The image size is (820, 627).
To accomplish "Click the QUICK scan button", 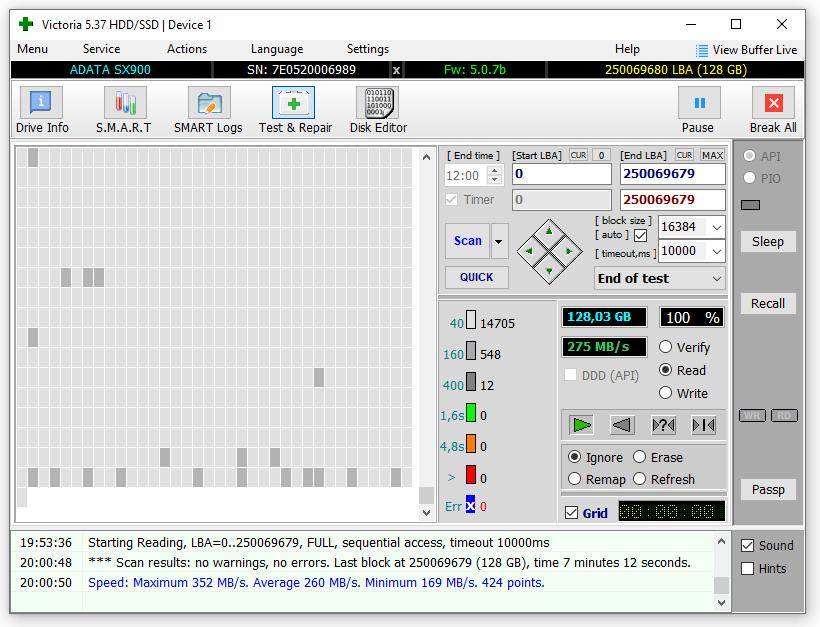I will click(476, 277).
